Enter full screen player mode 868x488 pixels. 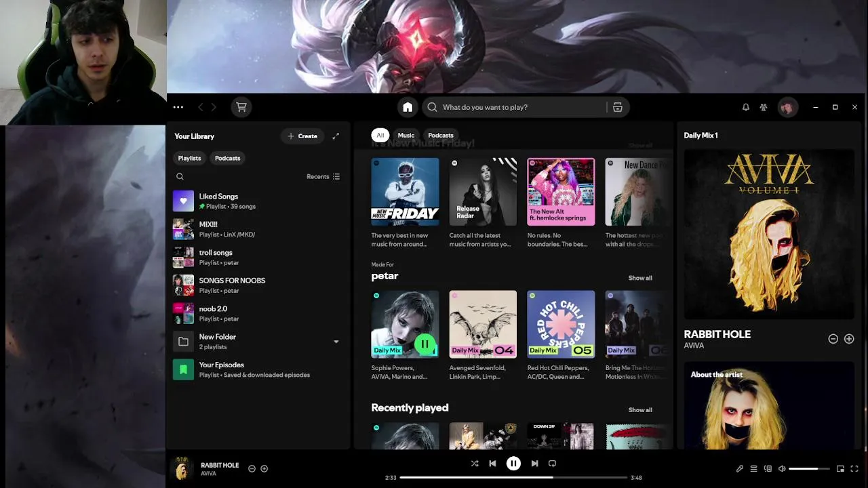coord(854,468)
